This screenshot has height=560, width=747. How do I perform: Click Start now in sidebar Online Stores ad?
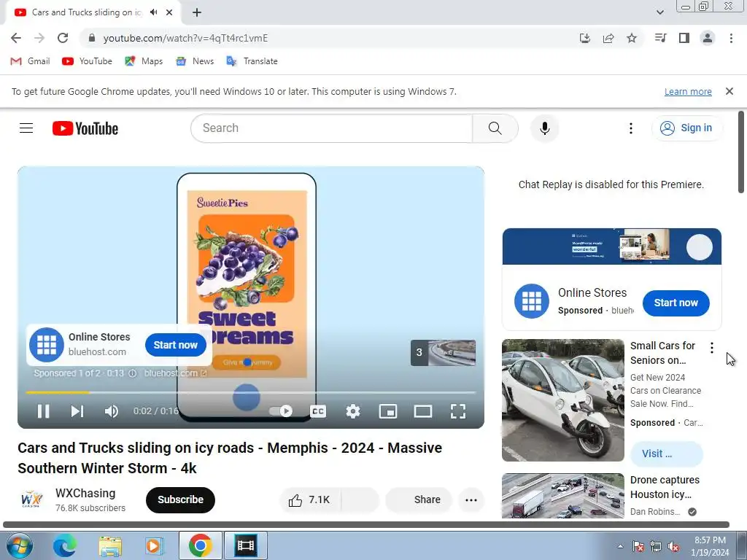(676, 303)
